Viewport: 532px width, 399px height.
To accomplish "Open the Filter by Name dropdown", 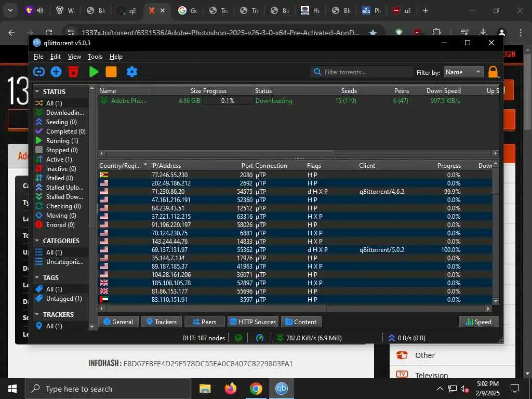I will (463, 72).
